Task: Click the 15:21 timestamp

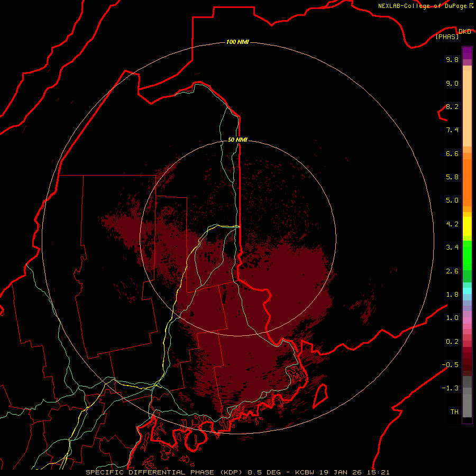Action: tap(378, 472)
